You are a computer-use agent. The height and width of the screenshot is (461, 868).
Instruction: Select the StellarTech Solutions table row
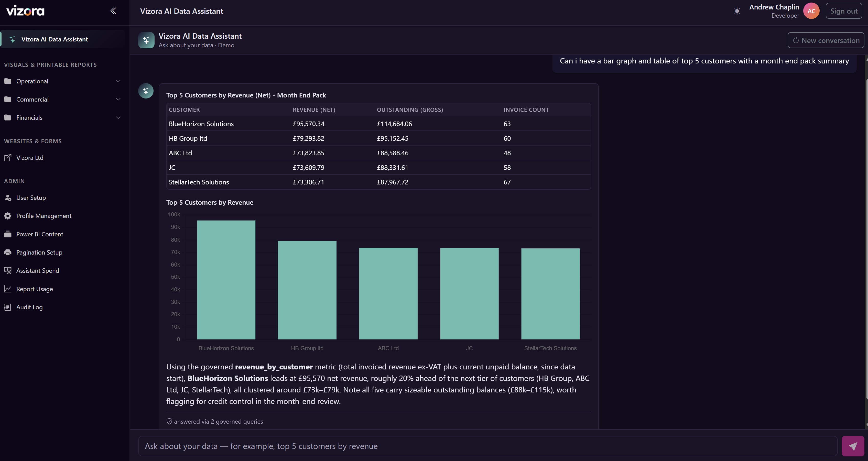[378, 182]
